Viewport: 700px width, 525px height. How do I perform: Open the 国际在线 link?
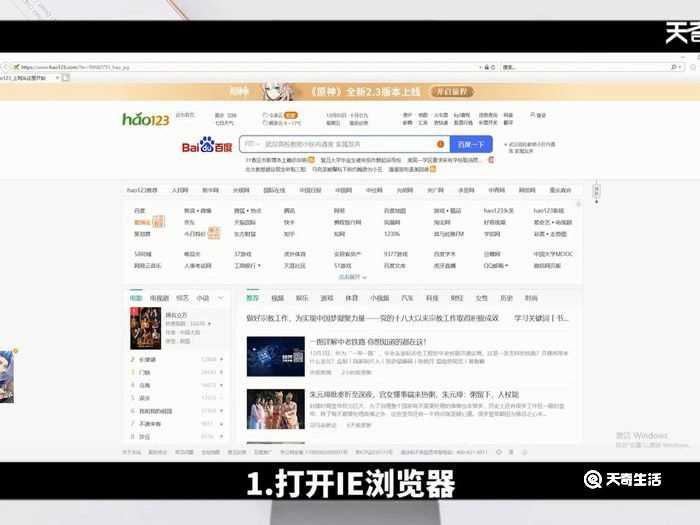(x=274, y=190)
